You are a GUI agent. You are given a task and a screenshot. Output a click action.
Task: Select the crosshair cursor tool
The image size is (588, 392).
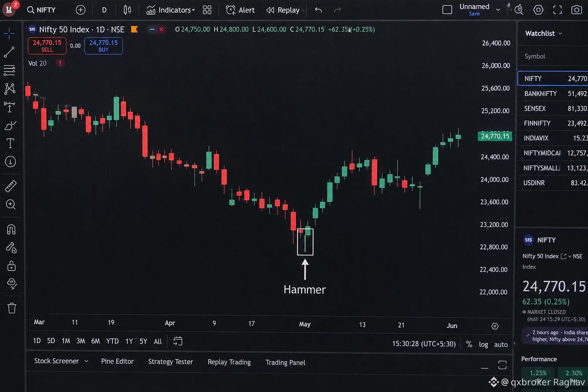tap(10, 33)
